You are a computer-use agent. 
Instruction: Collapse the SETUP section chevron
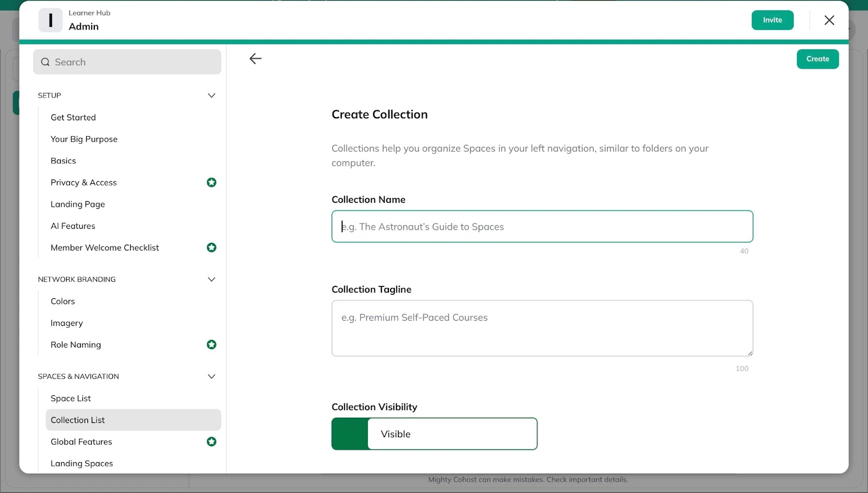212,95
